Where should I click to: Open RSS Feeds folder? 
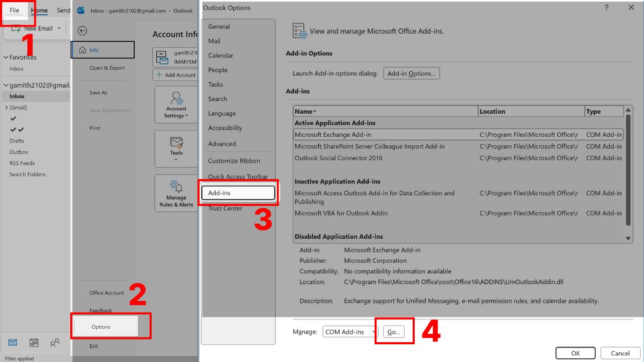click(22, 163)
